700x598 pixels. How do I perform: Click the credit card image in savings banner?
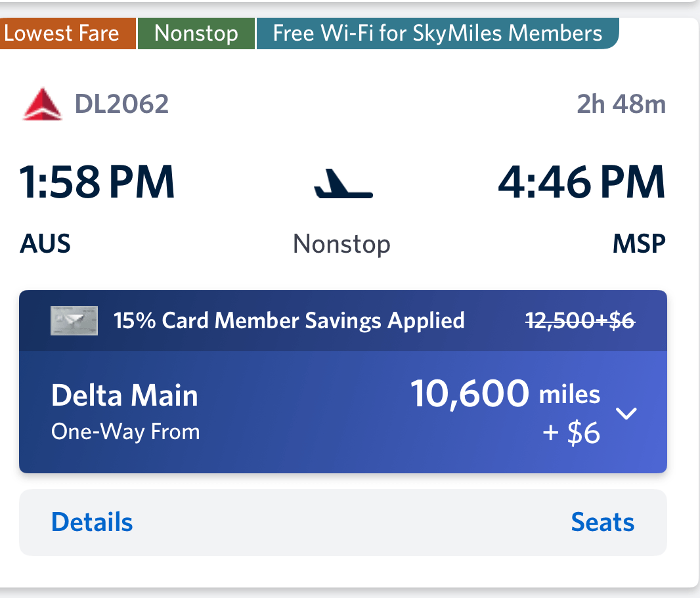pyautogui.click(x=74, y=320)
